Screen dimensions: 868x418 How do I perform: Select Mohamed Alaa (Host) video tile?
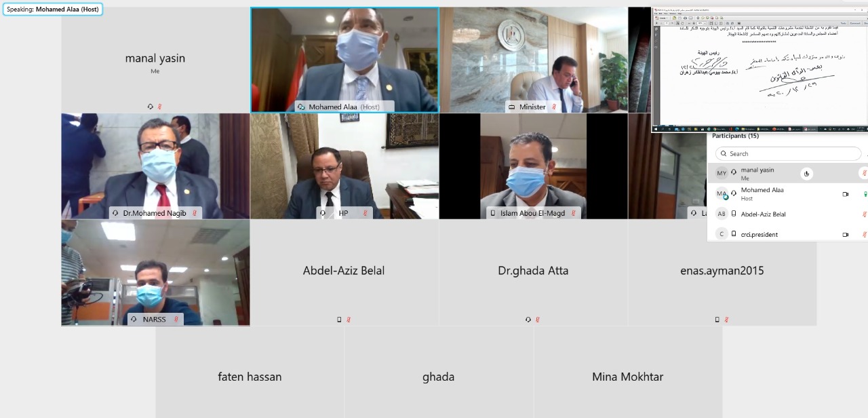[x=344, y=60]
